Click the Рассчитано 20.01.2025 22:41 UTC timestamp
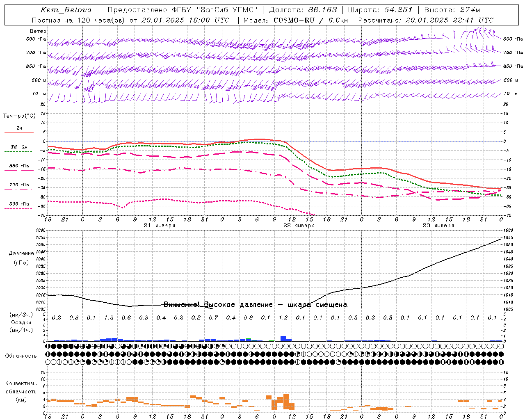The height and width of the screenshot is (420, 525). pyautogui.click(x=426, y=20)
